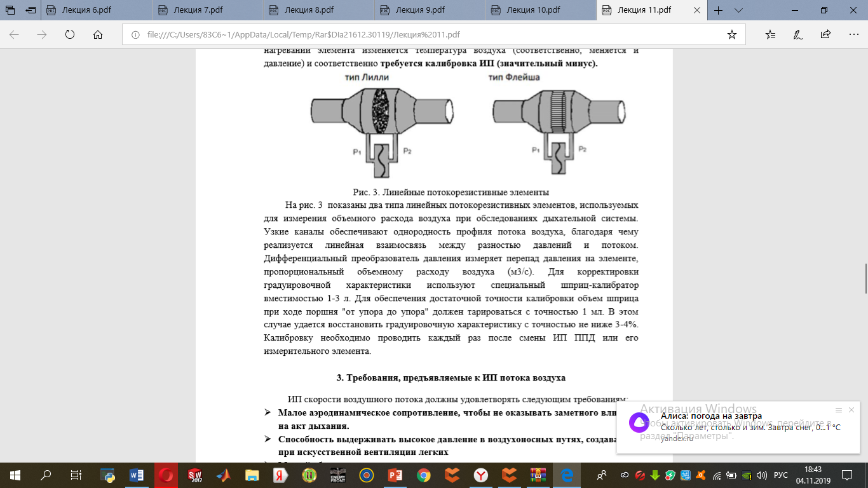This screenshot has height=488, width=868.
Task: Click the browser forward arrow
Action: (42, 35)
